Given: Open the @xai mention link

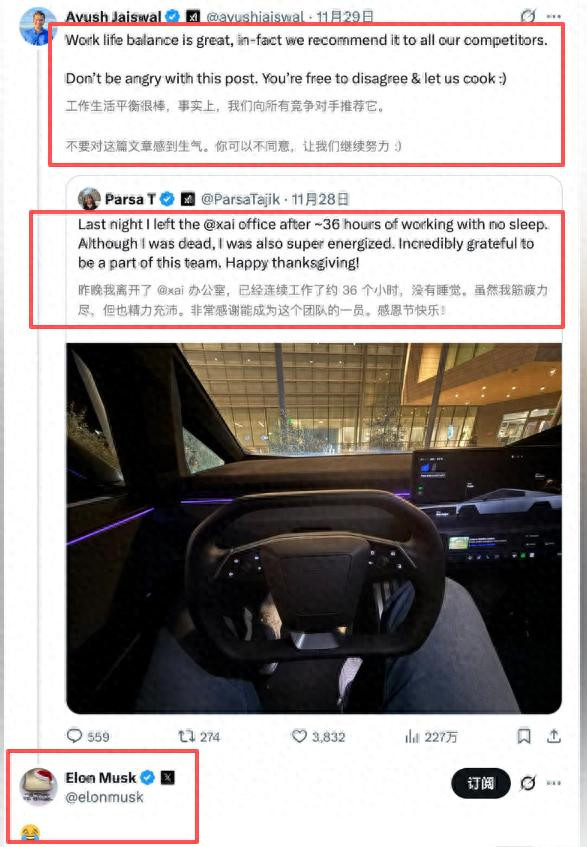Looking at the screenshot, I should pos(219,224).
